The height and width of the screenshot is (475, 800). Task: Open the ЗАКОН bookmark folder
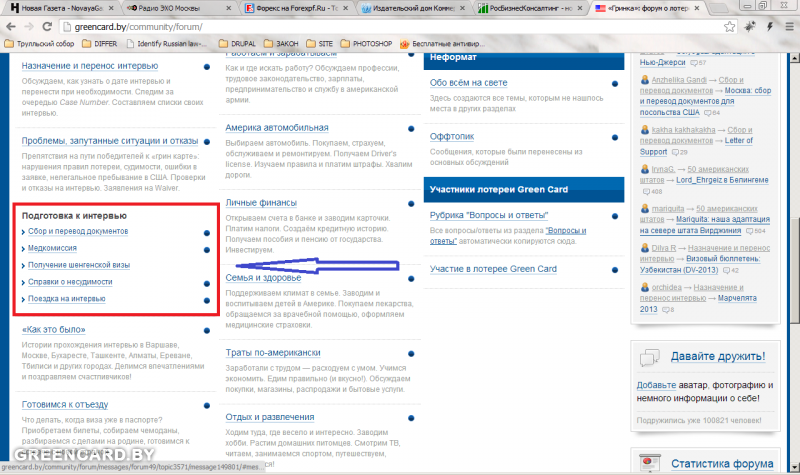[x=282, y=44]
